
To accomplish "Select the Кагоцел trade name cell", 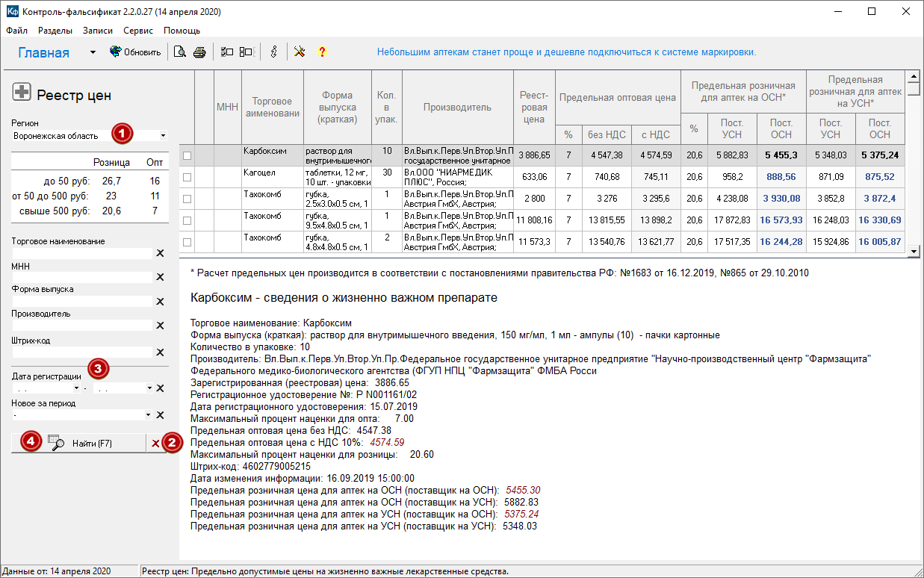I will 272,177.
